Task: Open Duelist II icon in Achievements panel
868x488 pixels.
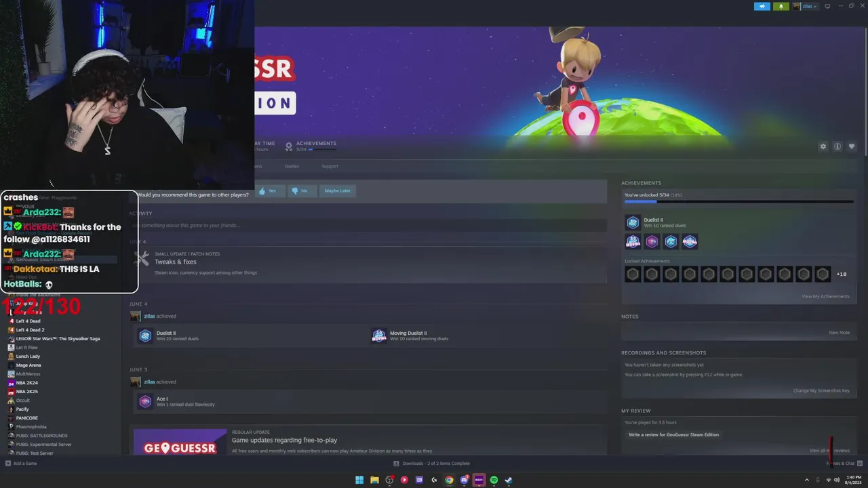Action: click(x=633, y=222)
